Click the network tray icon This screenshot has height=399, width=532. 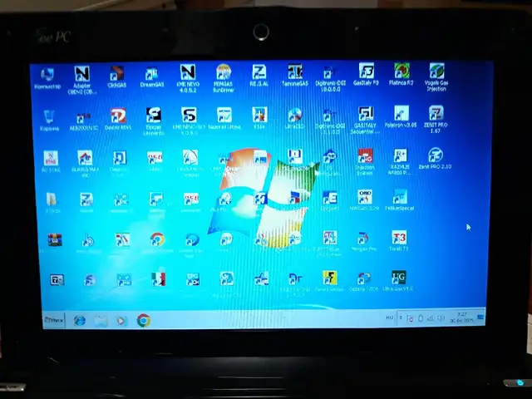pos(431,318)
